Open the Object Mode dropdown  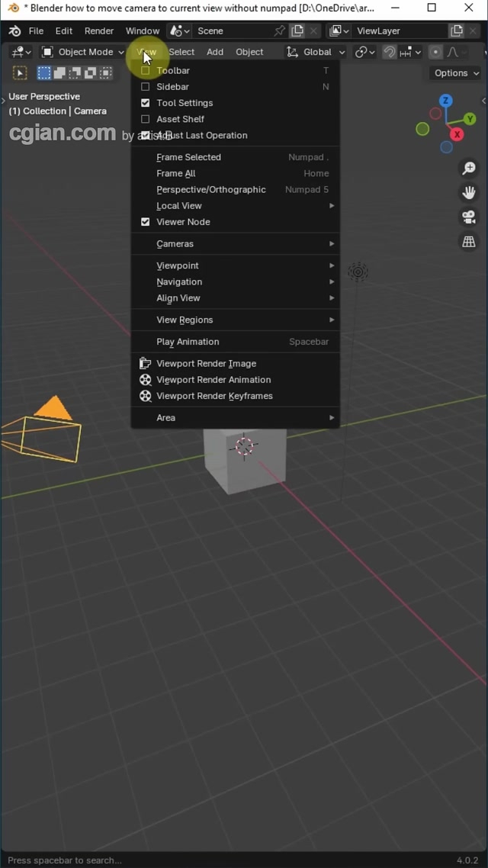[82, 52]
